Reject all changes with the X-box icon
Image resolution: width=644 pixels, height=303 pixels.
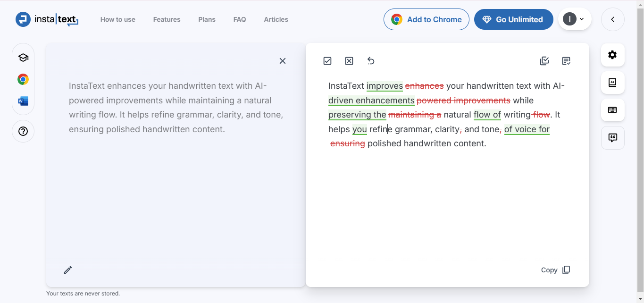click(x=349, y=61)
